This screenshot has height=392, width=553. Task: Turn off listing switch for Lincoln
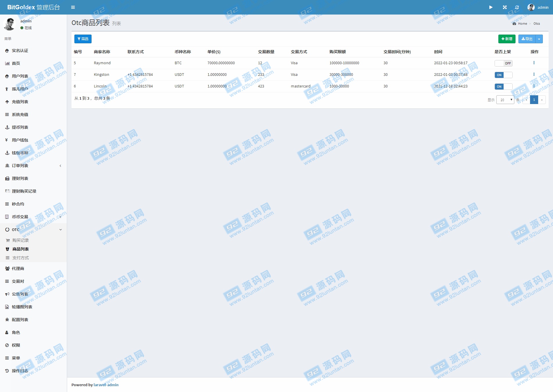tap(503, 87)
